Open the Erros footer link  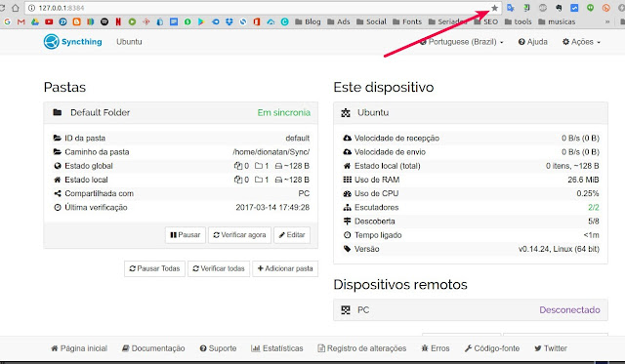pos(436,348)
